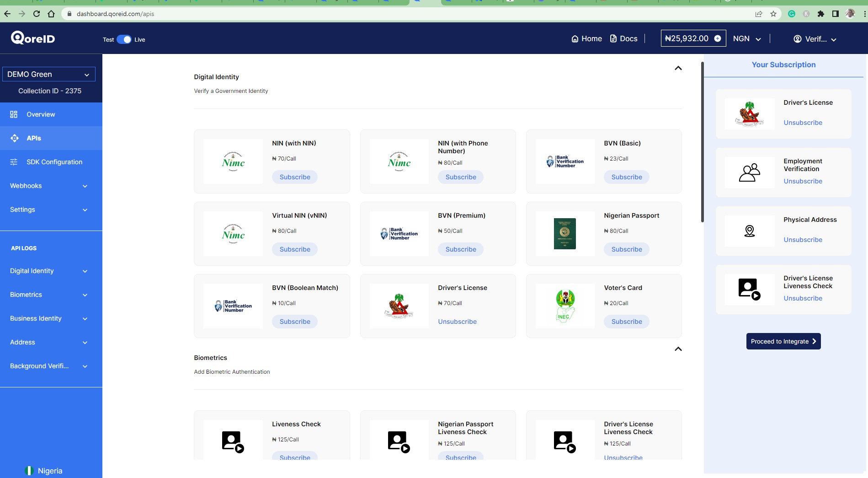Select APIs in the sidebar
The height and width of the screenshot is (478, 868).
(x=51, y=138)
